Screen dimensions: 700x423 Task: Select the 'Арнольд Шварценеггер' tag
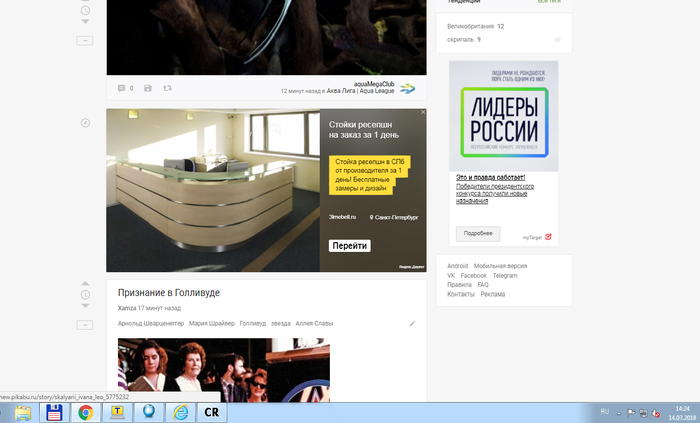[x=150, y=324]
